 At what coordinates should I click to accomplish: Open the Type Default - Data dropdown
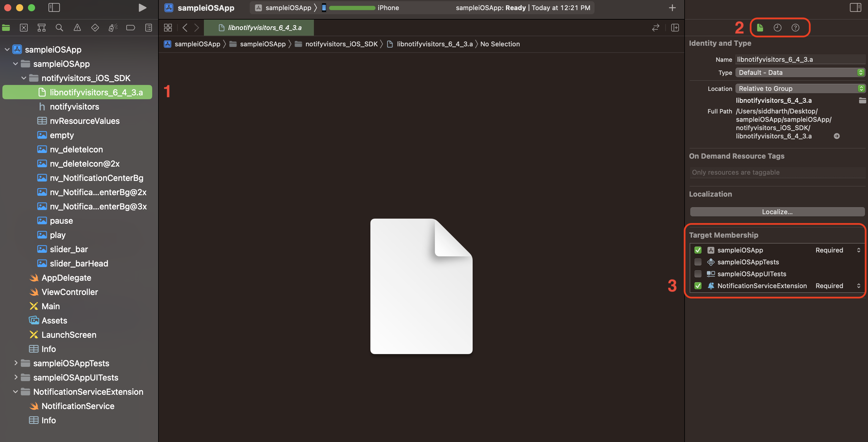tap(800, 72)
